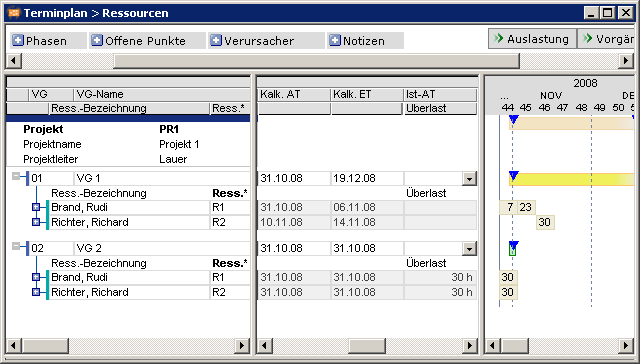The image size is (640, 364).
Task: Click the plus icon beside Offene Punkte
Action: coord(97,40)
